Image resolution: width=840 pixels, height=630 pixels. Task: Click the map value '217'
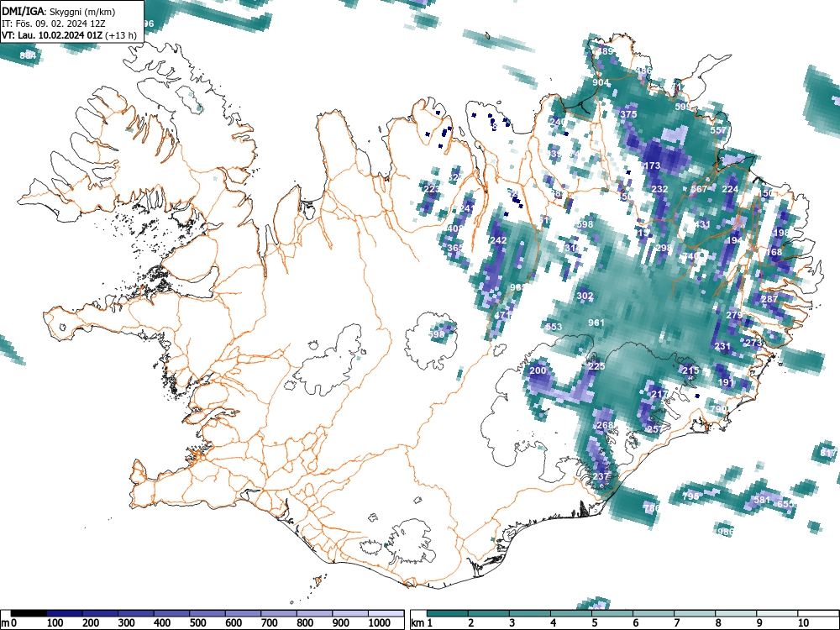point(659,394)
